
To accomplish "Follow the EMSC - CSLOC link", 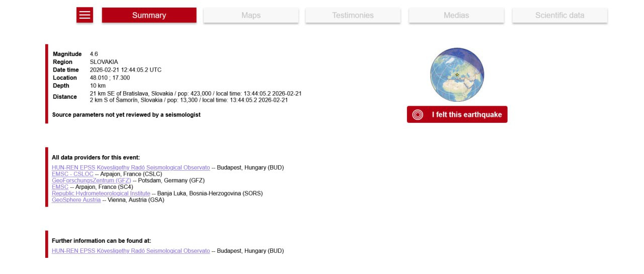I will click(72, 174).
